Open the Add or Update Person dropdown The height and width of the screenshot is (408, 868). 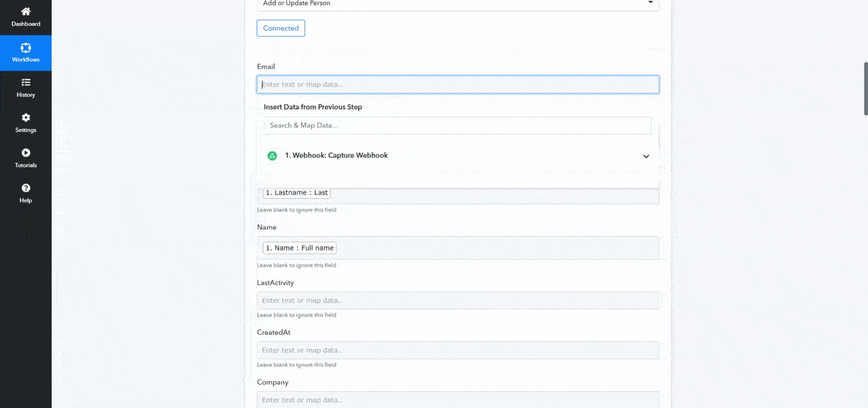(x=458, y=4)
